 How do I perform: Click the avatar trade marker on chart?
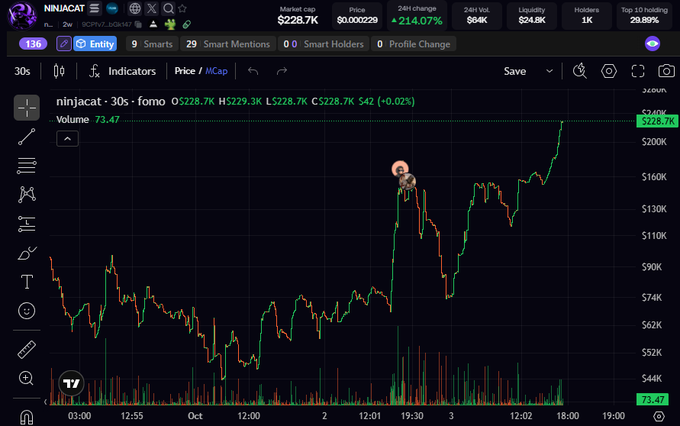407,181
